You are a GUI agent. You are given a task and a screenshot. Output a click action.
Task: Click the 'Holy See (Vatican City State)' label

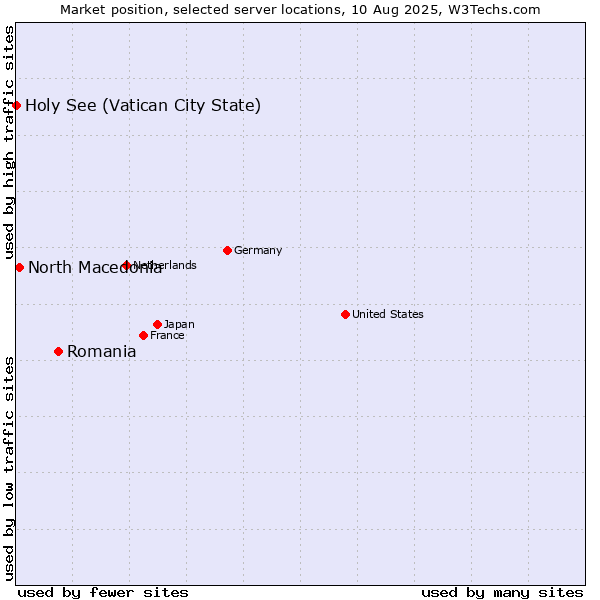pos(143,106)
